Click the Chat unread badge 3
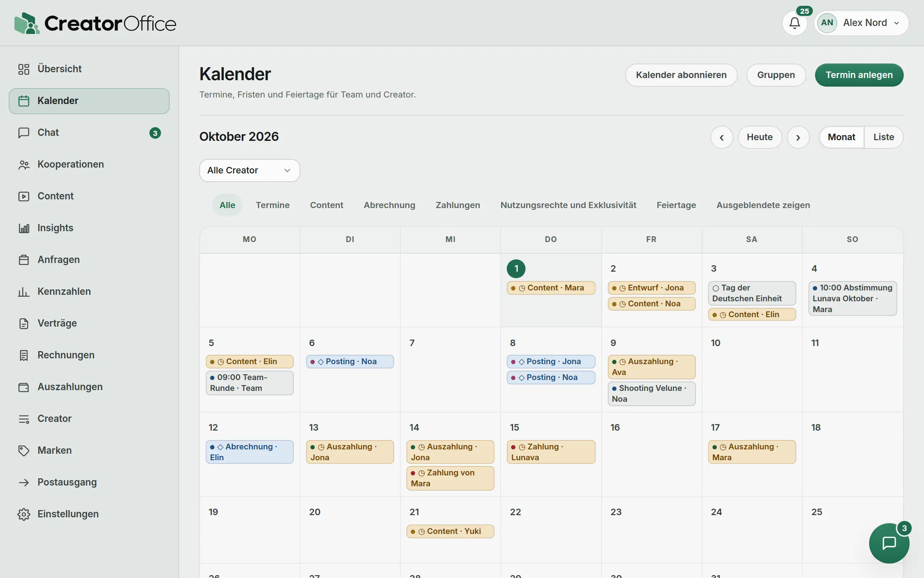The image size is (924, 578). pos(155,133)
